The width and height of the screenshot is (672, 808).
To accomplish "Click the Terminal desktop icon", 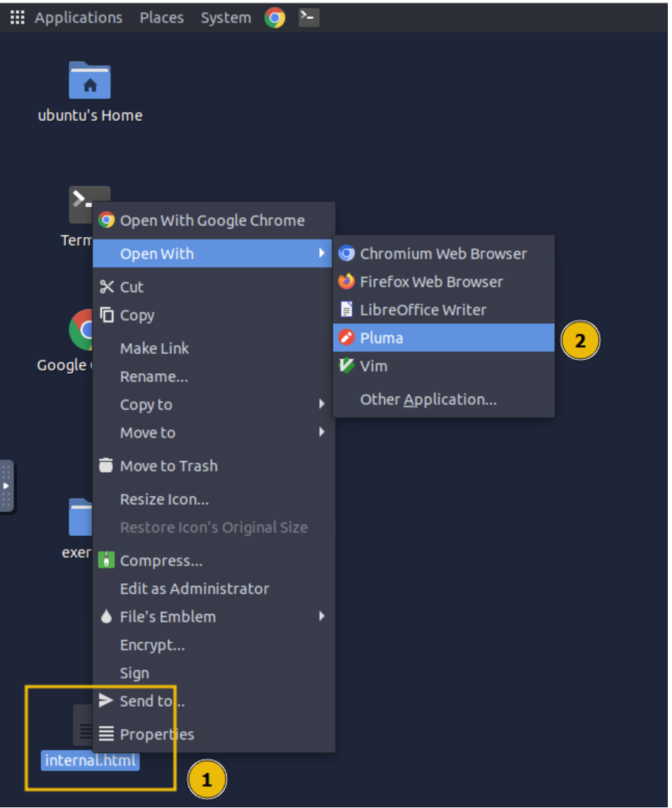I will [81, 205].
